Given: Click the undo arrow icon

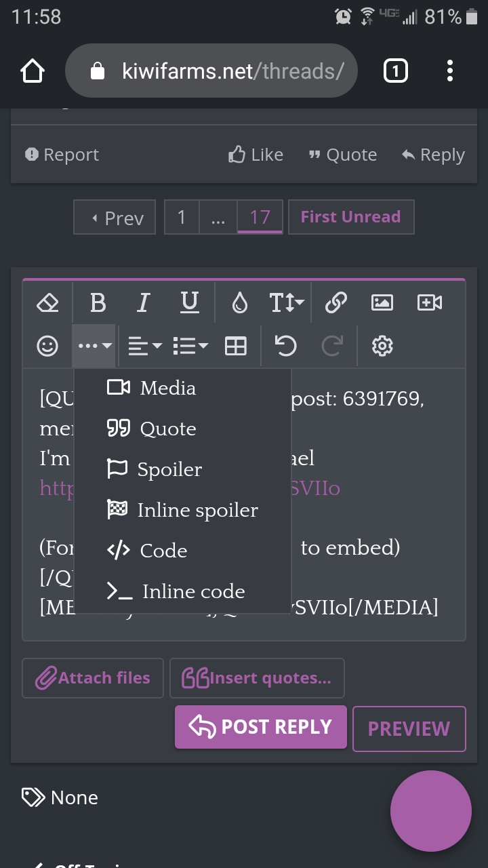Looking at the screenshot, I should coord(285,347).
